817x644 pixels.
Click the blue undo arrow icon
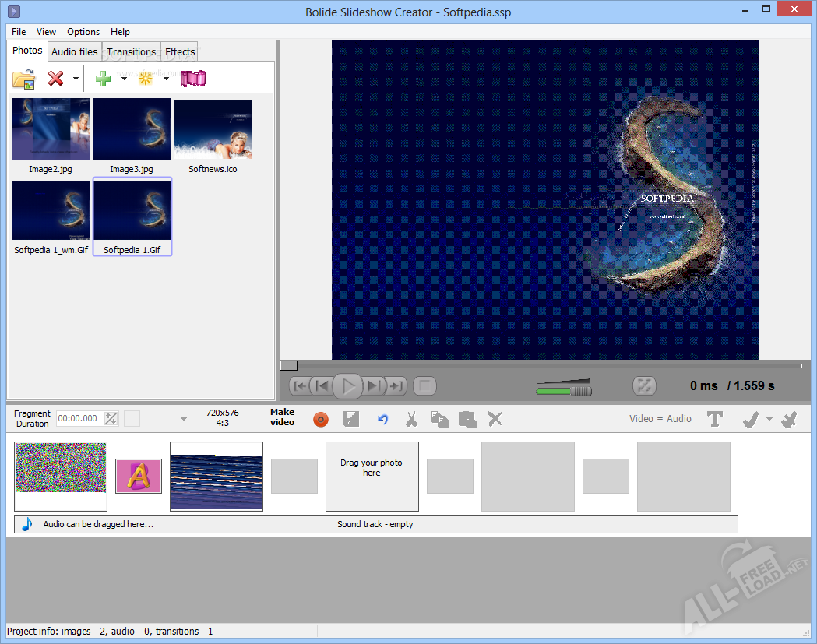pyautogui.click(x=382, y=419)
